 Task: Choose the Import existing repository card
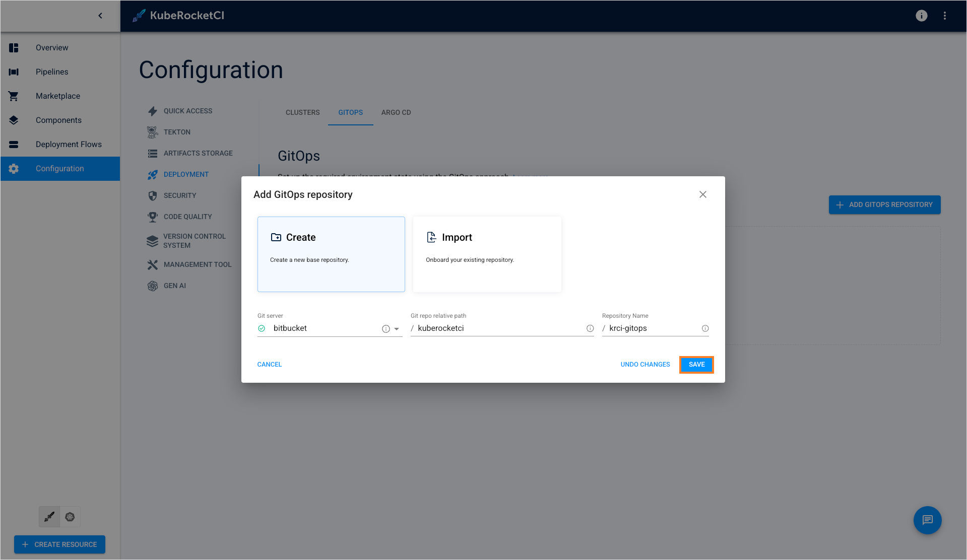pyautogui.click(x=487, y=254)
